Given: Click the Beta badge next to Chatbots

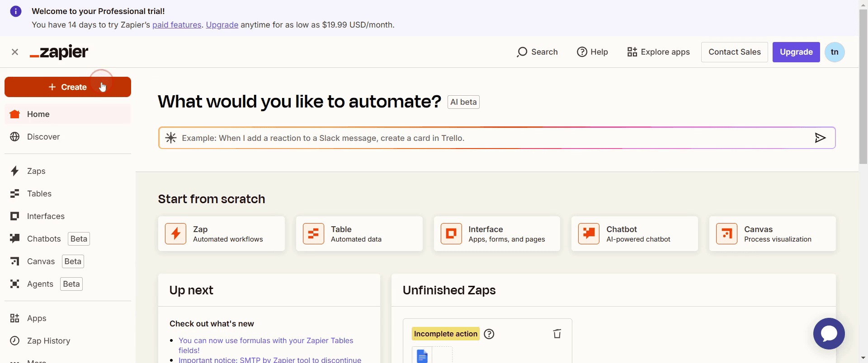Looking at the screenshot, I should [x=79, y=239].
